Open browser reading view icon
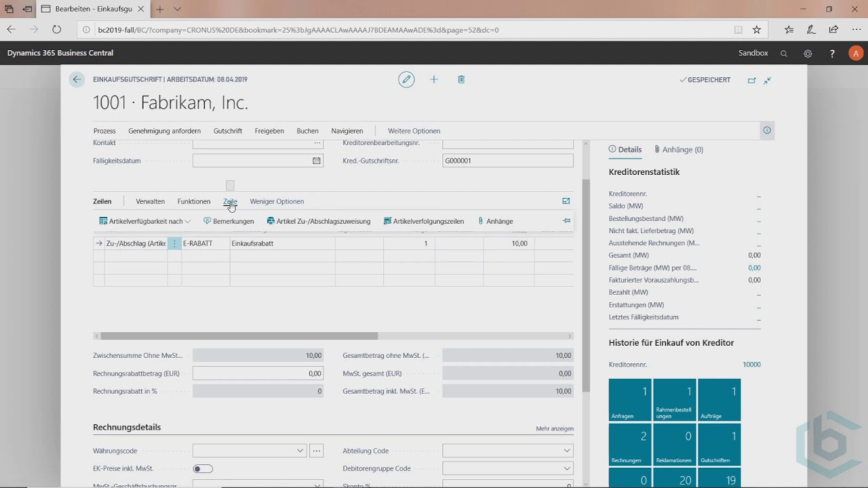This screenshot has width=868, height=488. [x=738, y=30]
